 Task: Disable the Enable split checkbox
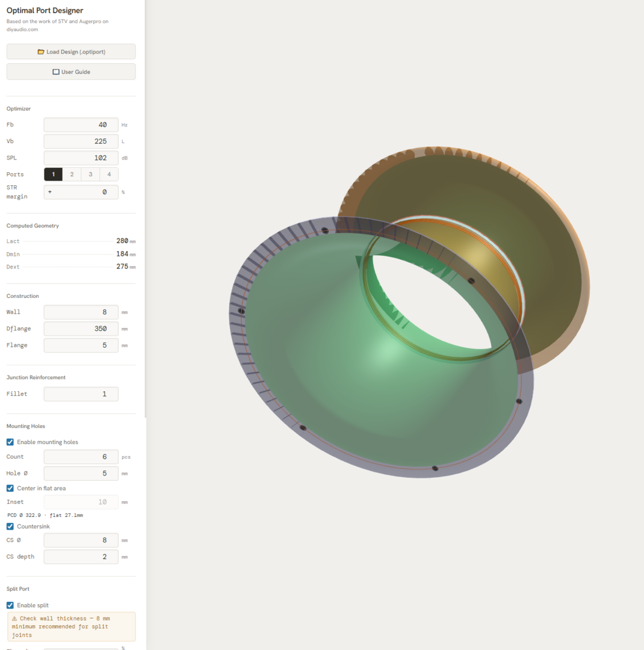pos(9,605)
